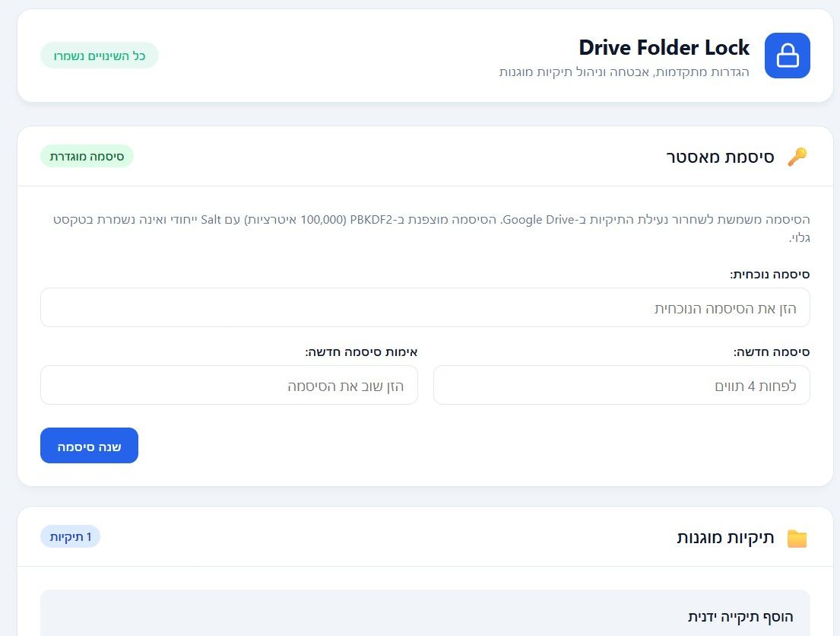Focus the סיסמה חדשה input field

pyautogui.click(x=621, y=385)
